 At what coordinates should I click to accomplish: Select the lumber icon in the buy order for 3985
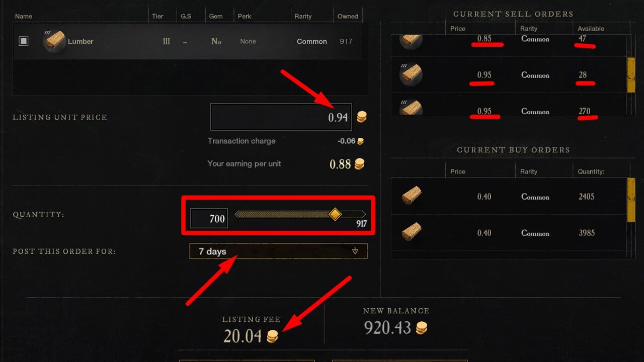coord(412,232)
